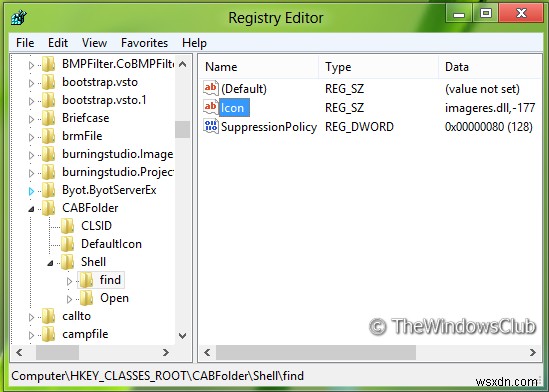This screenshot has height=392, width=549.
Task: Click the folder icon beside bootstrap.vsto
Action: (48, 82)
